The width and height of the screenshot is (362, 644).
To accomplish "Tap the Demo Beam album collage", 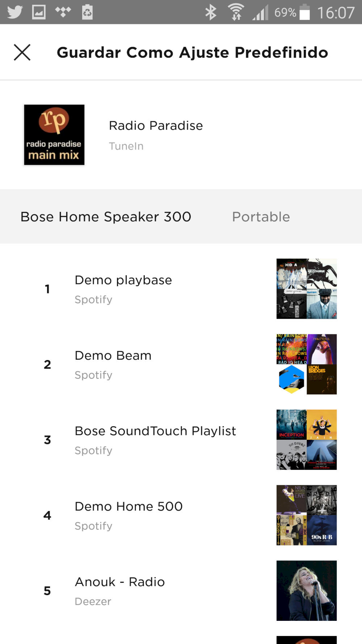I will coord(306,364).
